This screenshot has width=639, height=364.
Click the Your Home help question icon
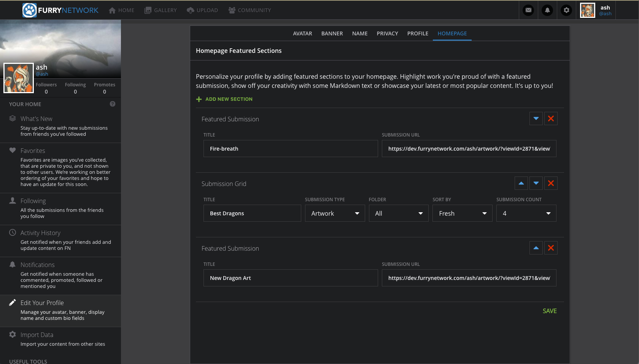click(x=113, y=104)
